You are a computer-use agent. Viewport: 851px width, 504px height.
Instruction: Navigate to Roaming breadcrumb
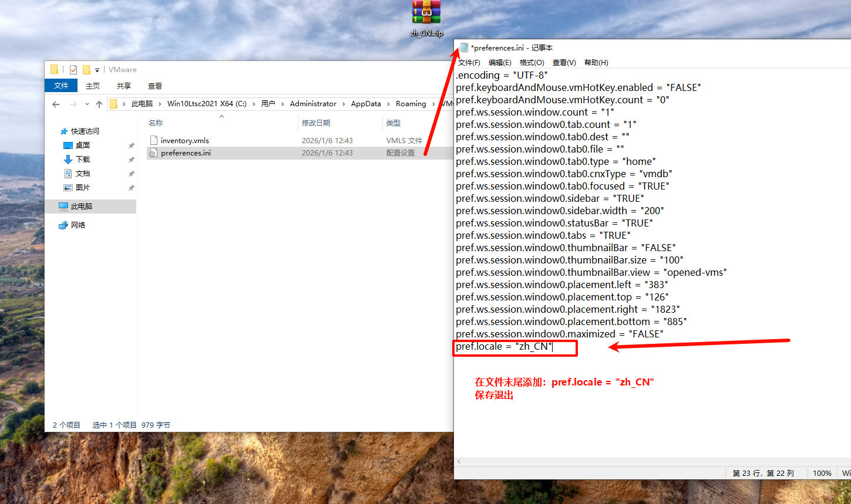tap(411, 104)
